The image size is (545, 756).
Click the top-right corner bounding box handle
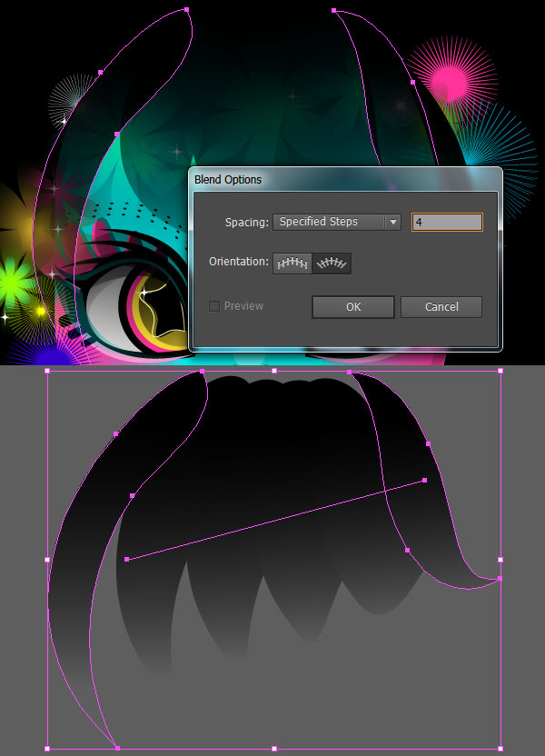point(500,371)
